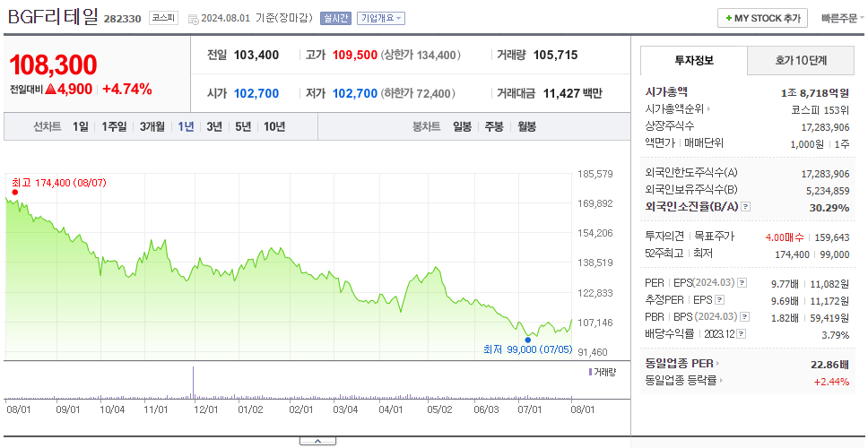Click the 코스피 market badge
The image size is (868, 448).
coord(163,18)
